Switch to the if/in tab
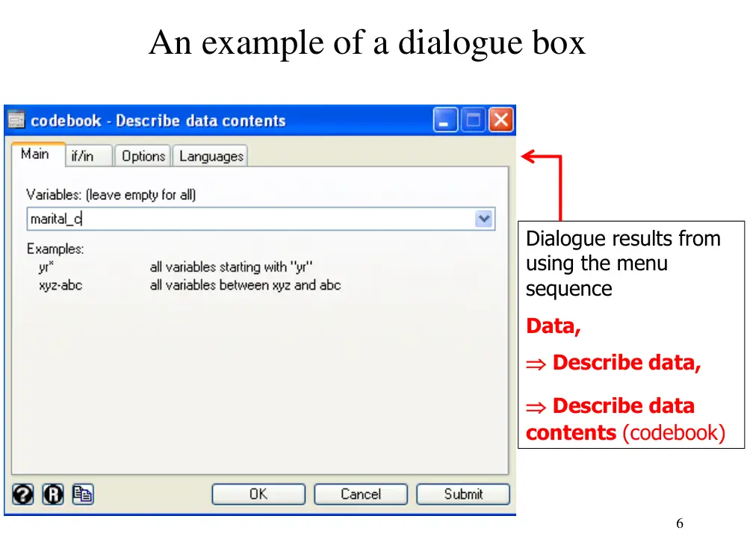 89,156
